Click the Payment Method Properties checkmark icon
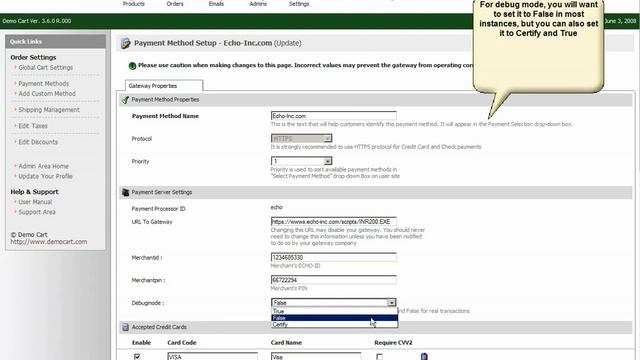The height and width of the screenshot is (360, 640). [125, 100]
